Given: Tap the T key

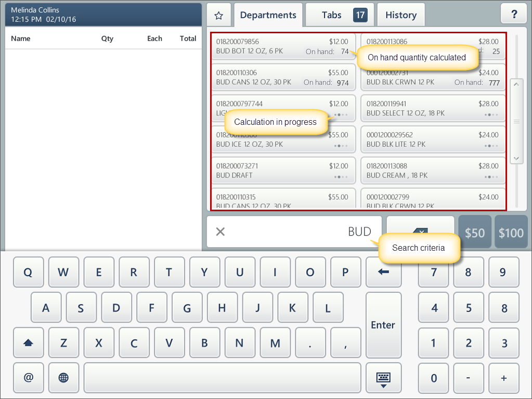Looking at the screenshot, I should tap(170, 272).
